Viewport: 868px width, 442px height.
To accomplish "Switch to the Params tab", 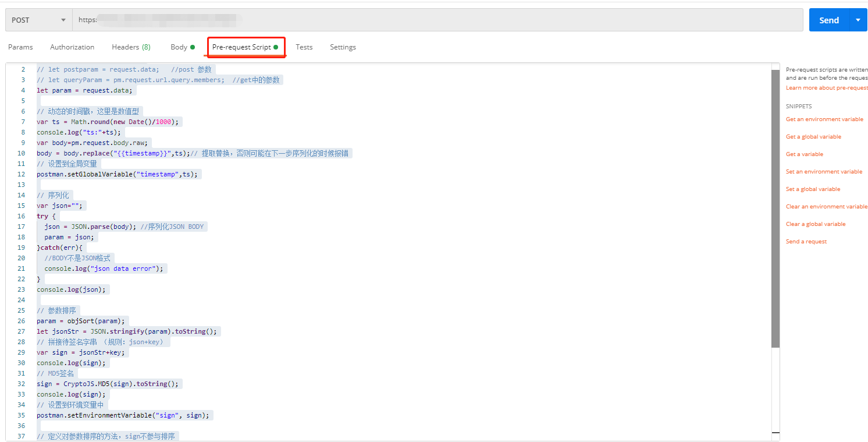I will coord(20,47).
